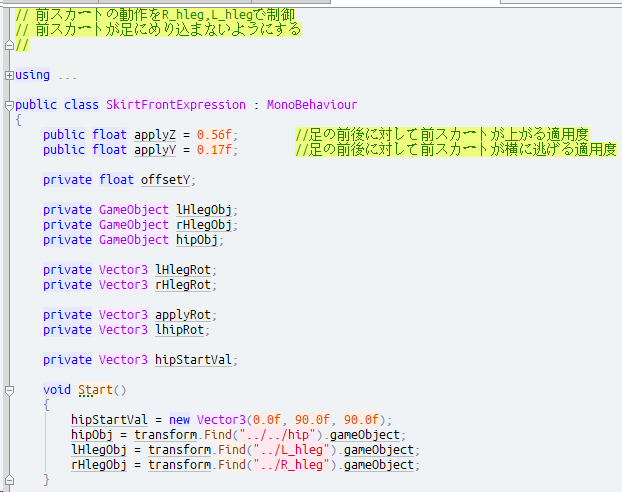Image resolution: width=622 pixels, height=492 pixels.
Task: Click the MonoBehaviour base class name
Action: coord(311,105)
